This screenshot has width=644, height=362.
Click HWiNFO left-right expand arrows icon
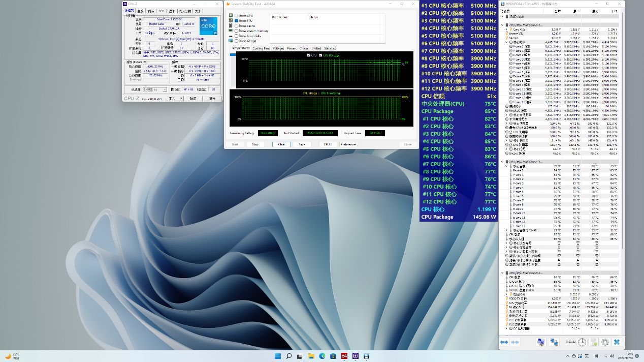tap(504, 342)
